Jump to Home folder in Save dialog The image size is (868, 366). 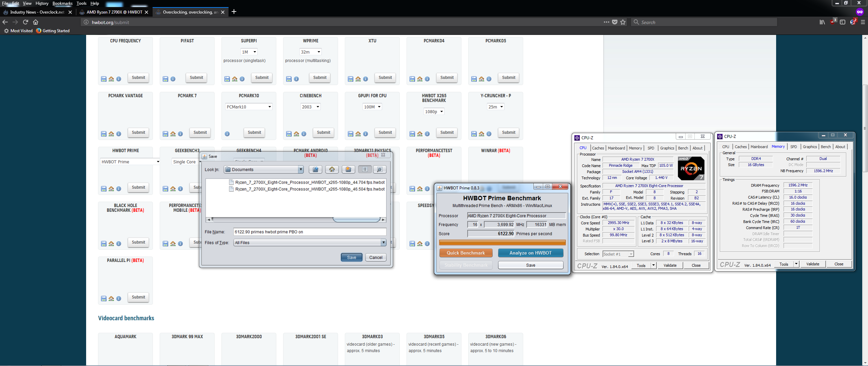[332, 169]
